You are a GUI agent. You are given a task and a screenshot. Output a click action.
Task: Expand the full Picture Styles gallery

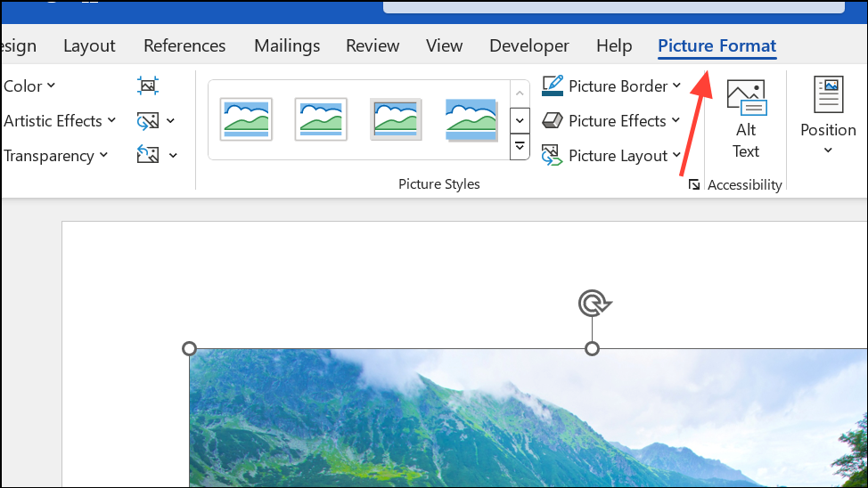520,147
